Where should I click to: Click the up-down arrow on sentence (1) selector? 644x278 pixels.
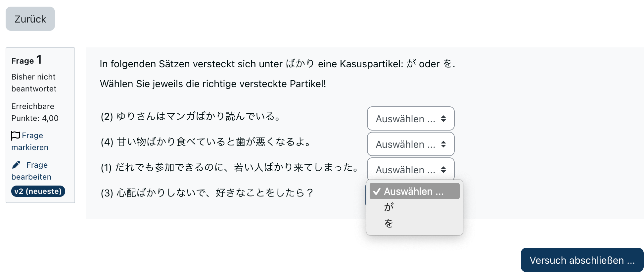443,170
